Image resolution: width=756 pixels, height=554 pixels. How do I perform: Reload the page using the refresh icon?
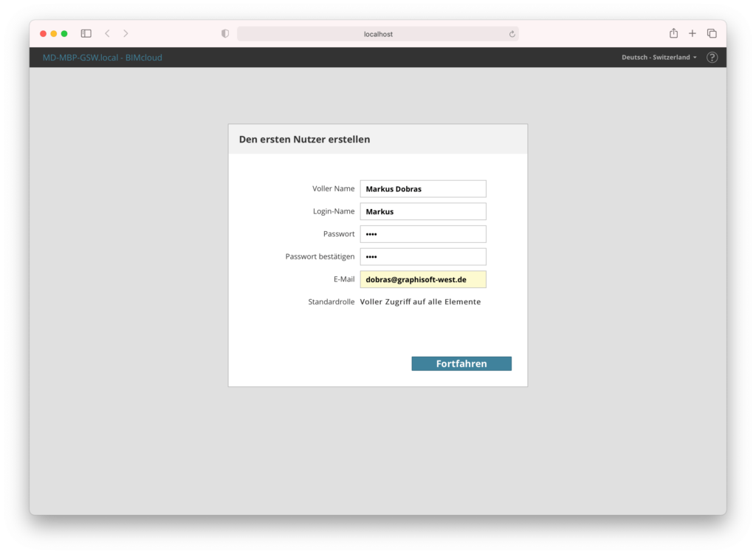pyautogui.click(x=512, y=33)
